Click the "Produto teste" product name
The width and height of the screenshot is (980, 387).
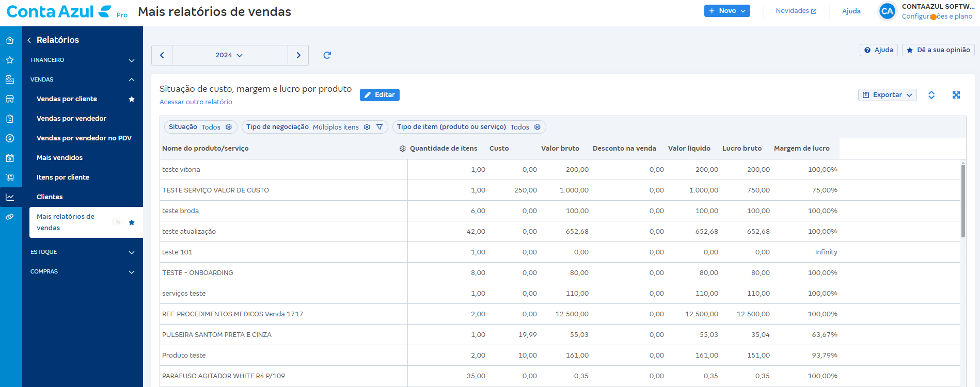(184, 356)
